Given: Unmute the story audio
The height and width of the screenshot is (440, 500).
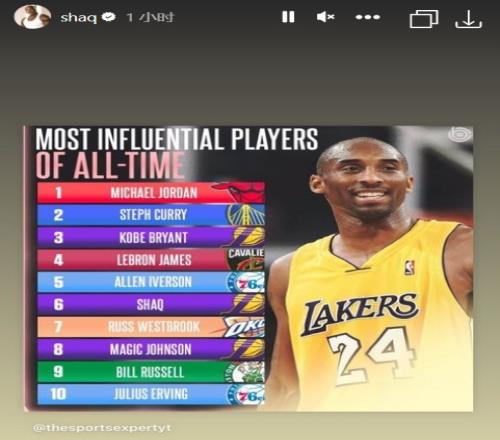Looking at the screenshot, I should [325, 17].
